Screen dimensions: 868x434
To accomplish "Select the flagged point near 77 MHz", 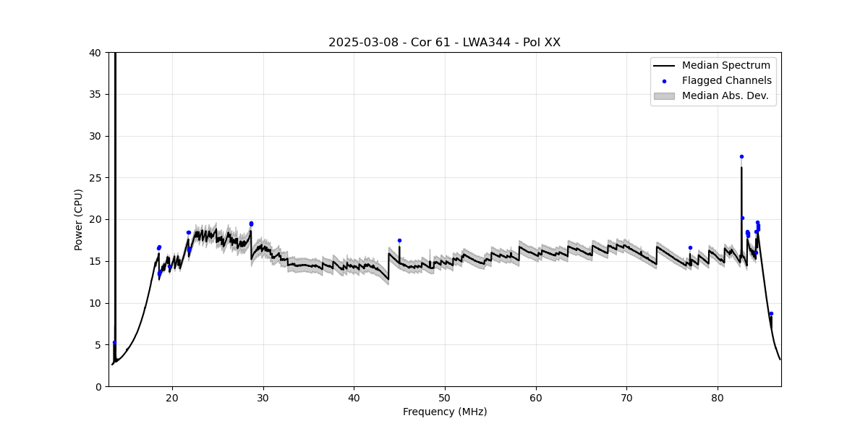I will [690, 247].
